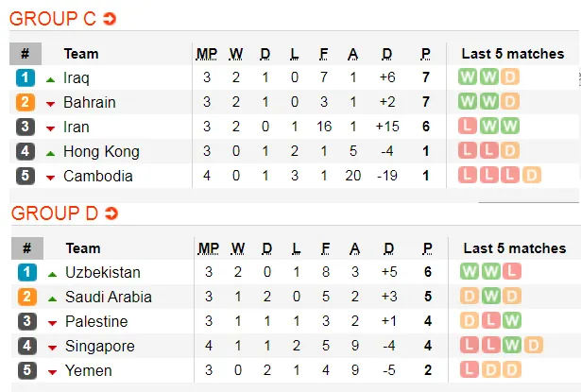Screen dimensions: 581x392
Task: Open the Saudi Arabia team page
Action: click(x=109, y=297)
